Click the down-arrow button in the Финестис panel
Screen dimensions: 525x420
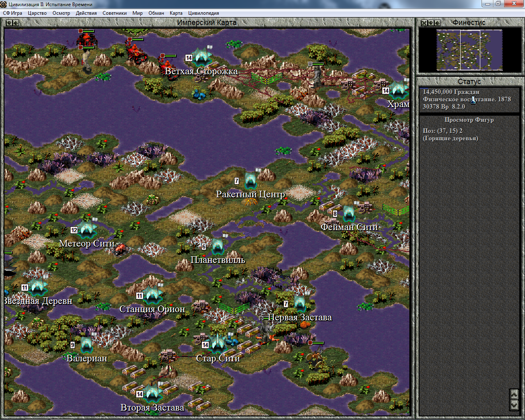pyautogui.click(x=431, y=23)
